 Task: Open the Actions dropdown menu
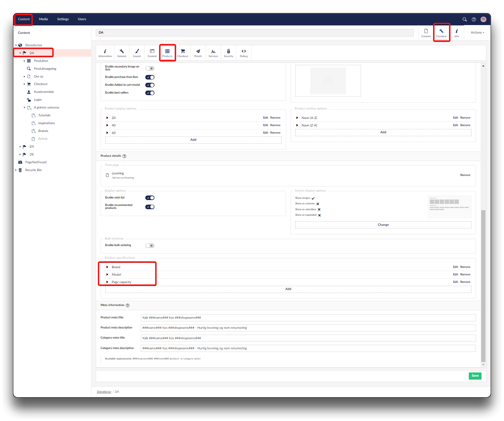(477, 33)
